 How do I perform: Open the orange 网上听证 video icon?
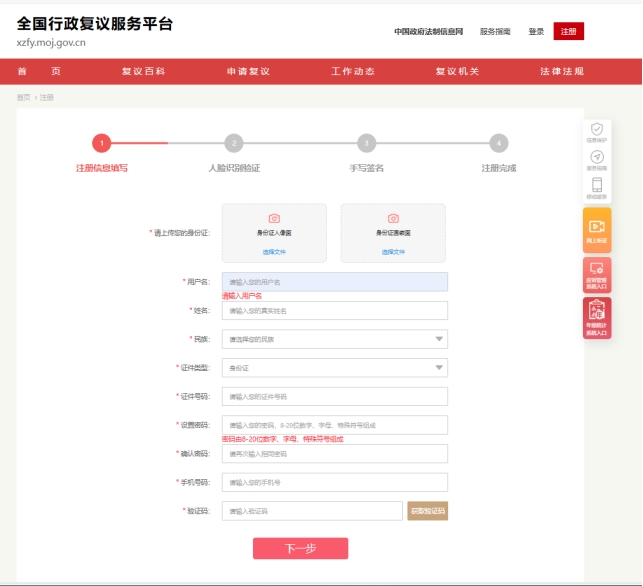(x=597, y=228)
